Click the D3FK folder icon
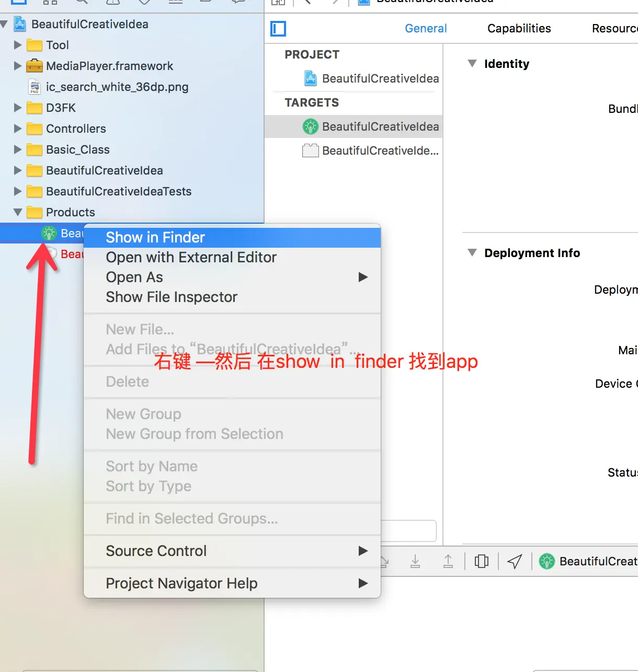 35,108
